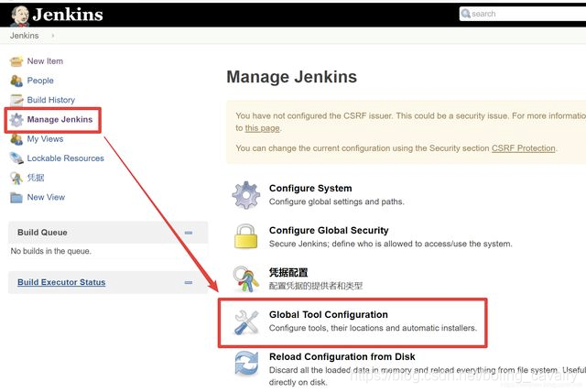Click the Build History notepad icon
586x392 pixels.
click(16, 100)
